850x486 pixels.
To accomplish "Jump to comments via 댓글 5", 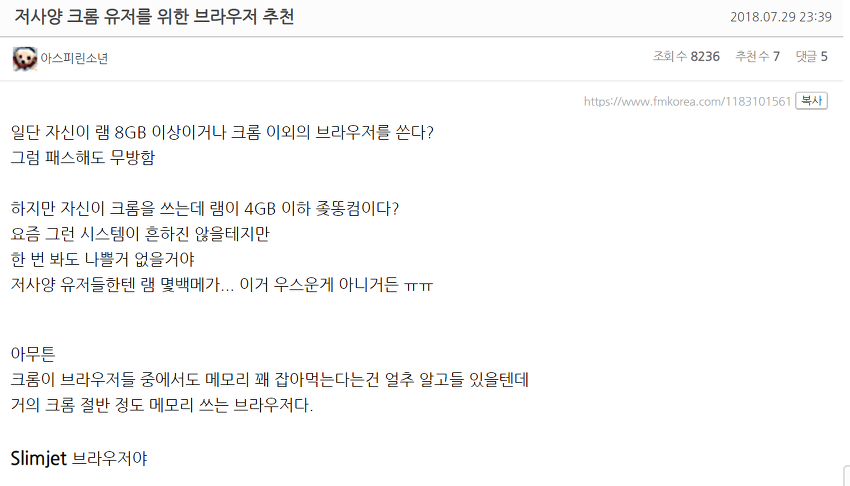I will [811, 56].
